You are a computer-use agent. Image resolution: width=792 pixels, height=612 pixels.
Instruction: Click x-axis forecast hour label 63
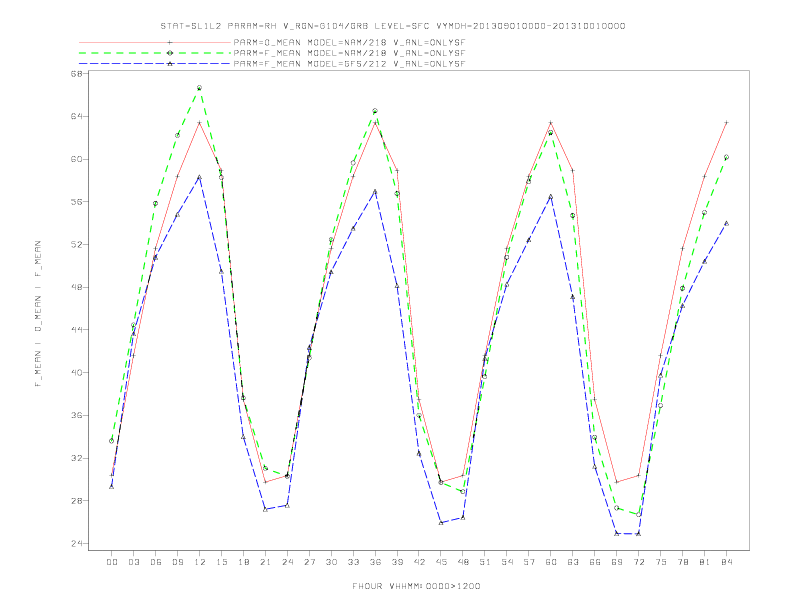[x=573, y=562]
